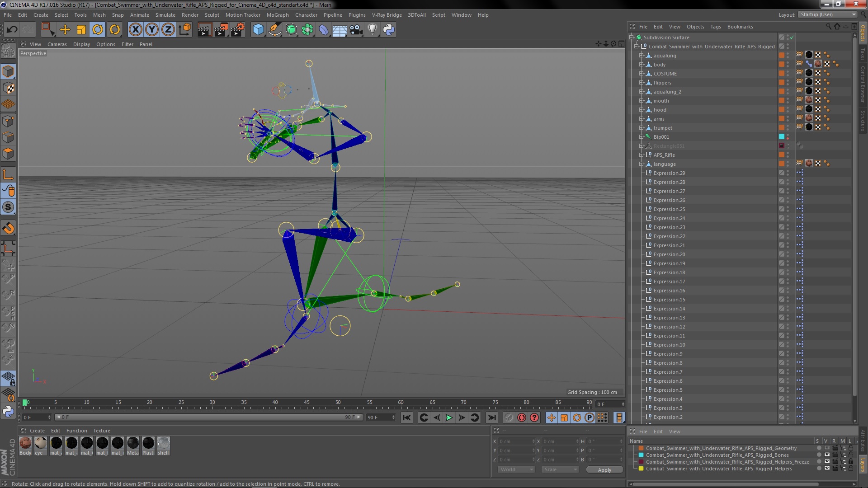Open Edit Render Settings icon

(238, 30)
